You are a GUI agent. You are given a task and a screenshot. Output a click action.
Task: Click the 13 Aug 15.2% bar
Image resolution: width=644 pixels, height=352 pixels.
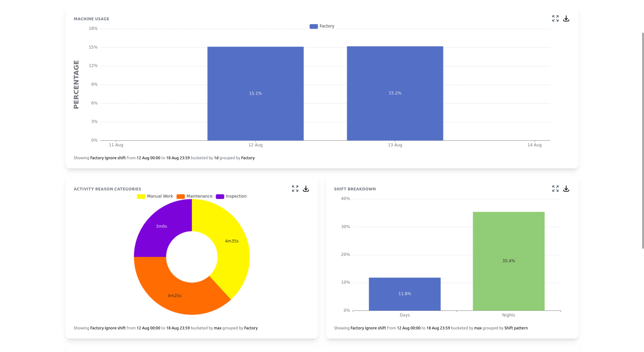[395, 93]
